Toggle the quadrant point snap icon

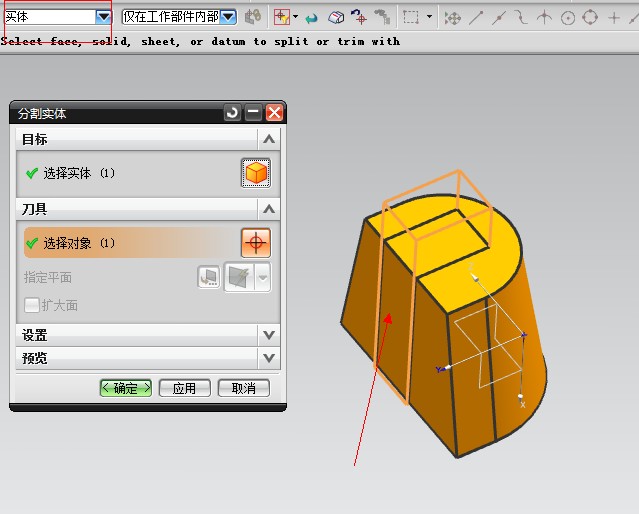coord(590,18)
